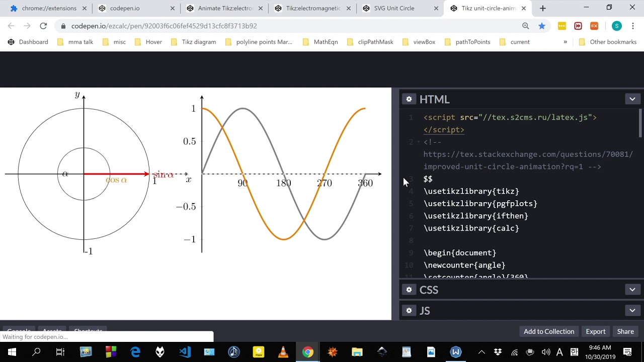Close the SVG Unit Circle tab
Screen dimensions: 644x362
(436, 8)
